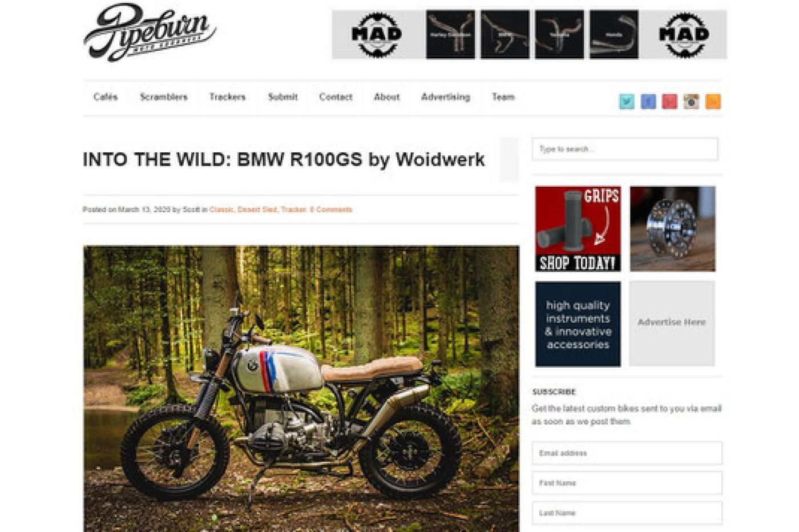This screenshot has width=799, height=532.
Task: Open the Scramblers menu item
Action: tap(164, 97)
